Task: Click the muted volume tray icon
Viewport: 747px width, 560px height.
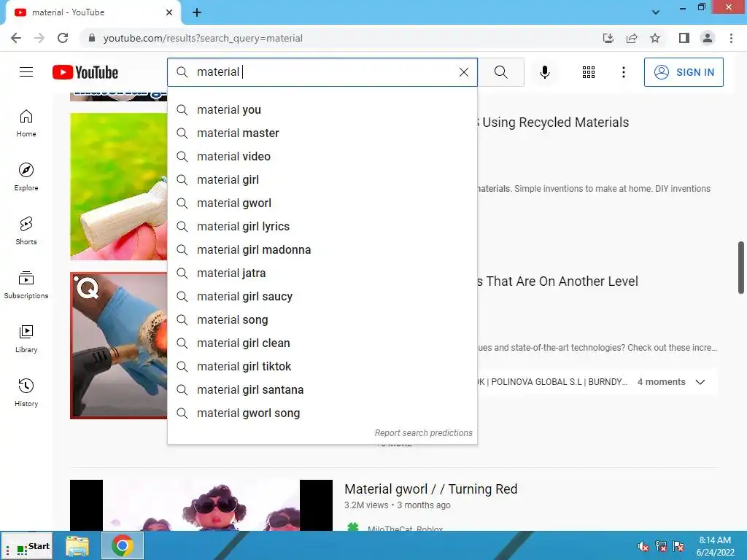Action: [643, 546]
